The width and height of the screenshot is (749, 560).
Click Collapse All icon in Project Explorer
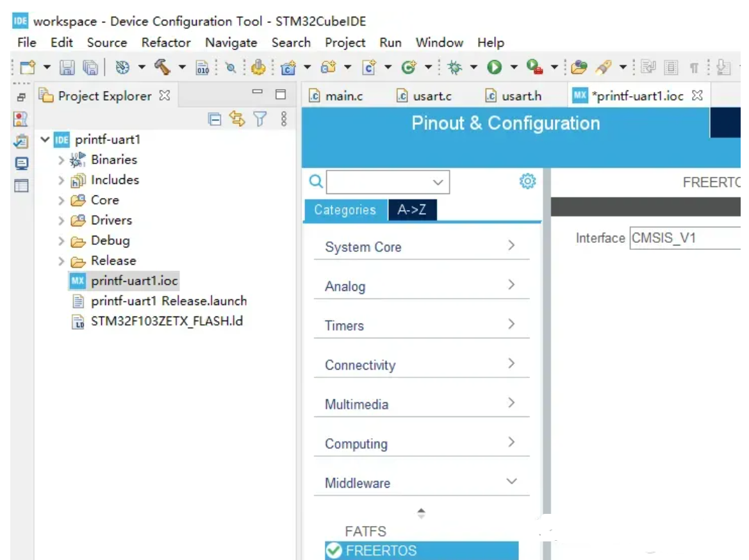[215, 119]
